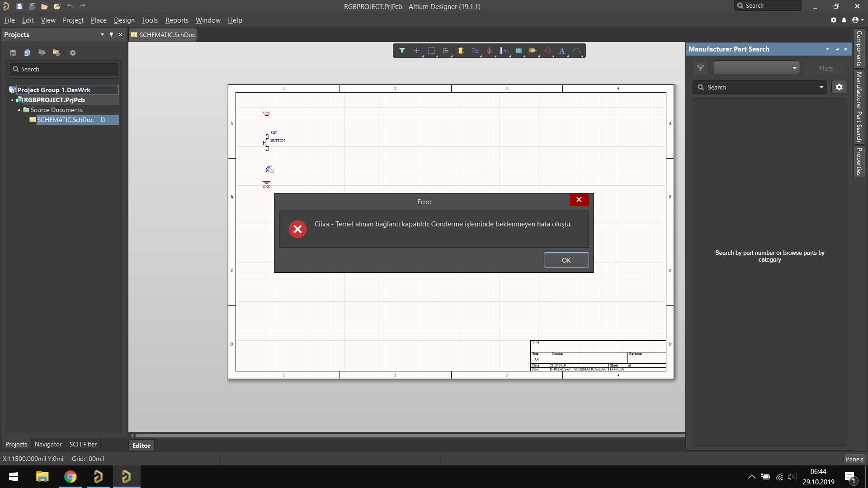Click the Place Text String tool
Screen dimensions: 868x488
[561, 51]
